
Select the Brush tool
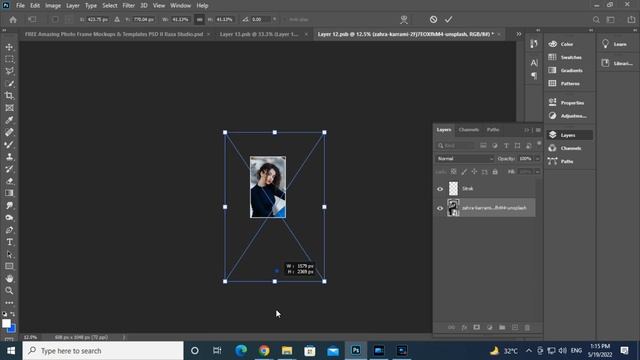pyautogui.click(x=9, y=144)
